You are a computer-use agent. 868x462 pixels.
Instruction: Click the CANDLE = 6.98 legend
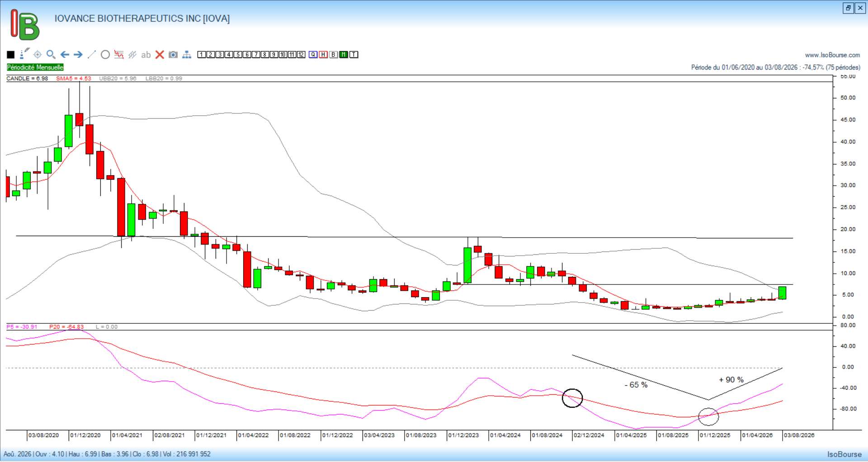(27, 79)
